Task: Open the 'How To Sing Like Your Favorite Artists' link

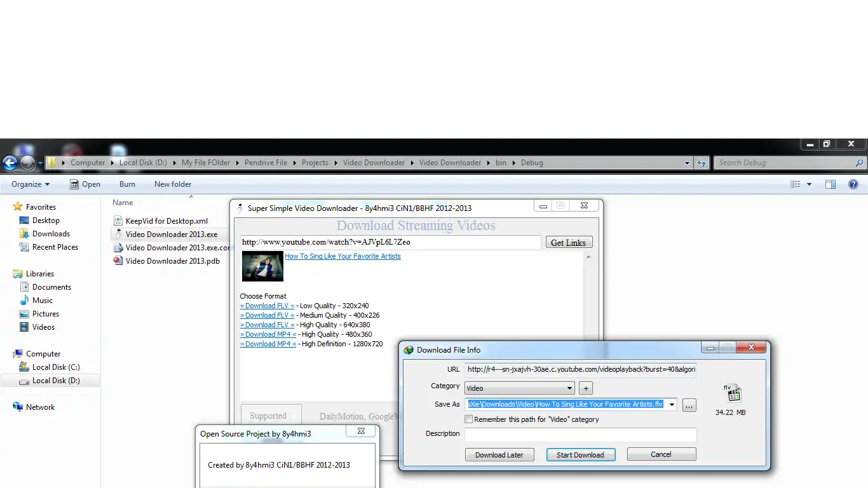Action: (342, 256)
